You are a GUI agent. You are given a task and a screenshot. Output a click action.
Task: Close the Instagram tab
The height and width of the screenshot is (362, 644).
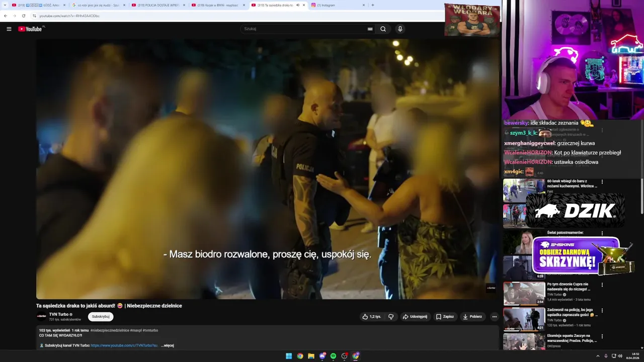coord(364,5)
